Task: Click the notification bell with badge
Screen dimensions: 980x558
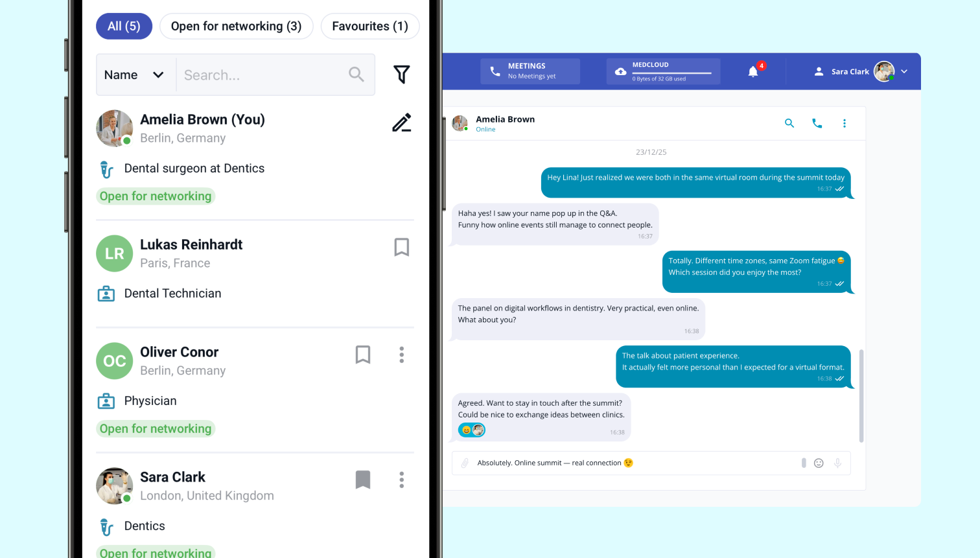Action: [753, 71]
